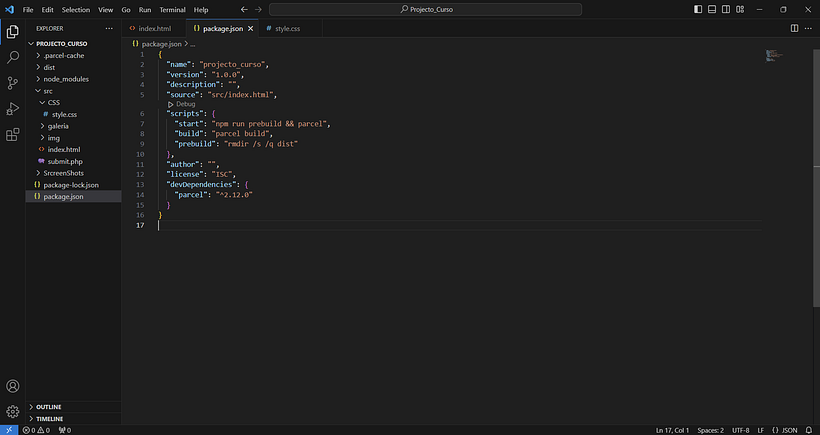Open the Extensions view icon
The image size is (820, 435).
13,134
